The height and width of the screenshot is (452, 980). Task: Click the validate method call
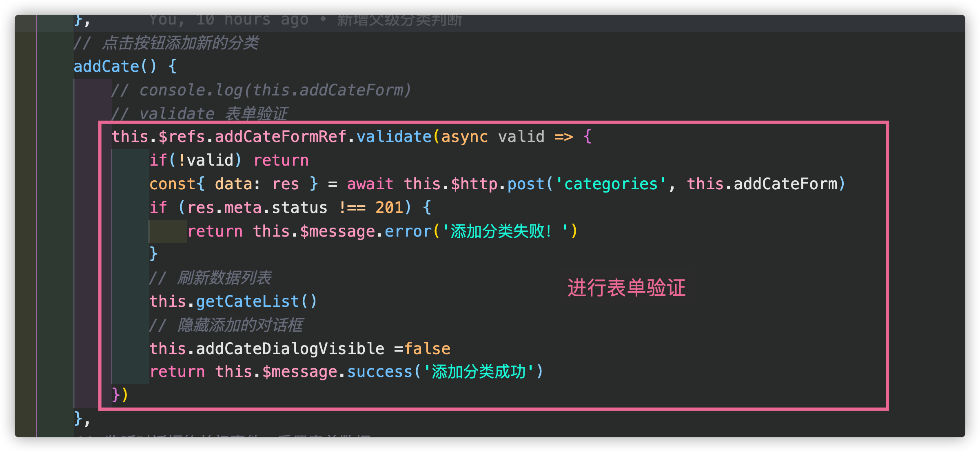tap(394, 137)
